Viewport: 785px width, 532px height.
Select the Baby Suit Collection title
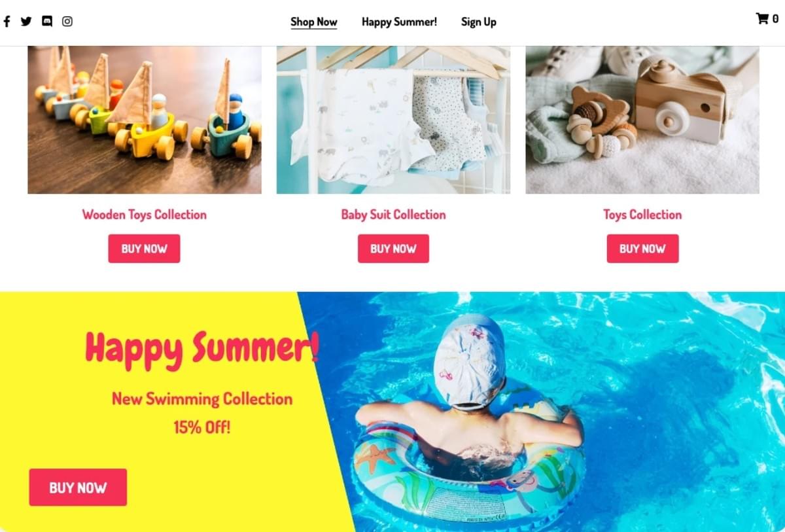[x=393, y=215]
